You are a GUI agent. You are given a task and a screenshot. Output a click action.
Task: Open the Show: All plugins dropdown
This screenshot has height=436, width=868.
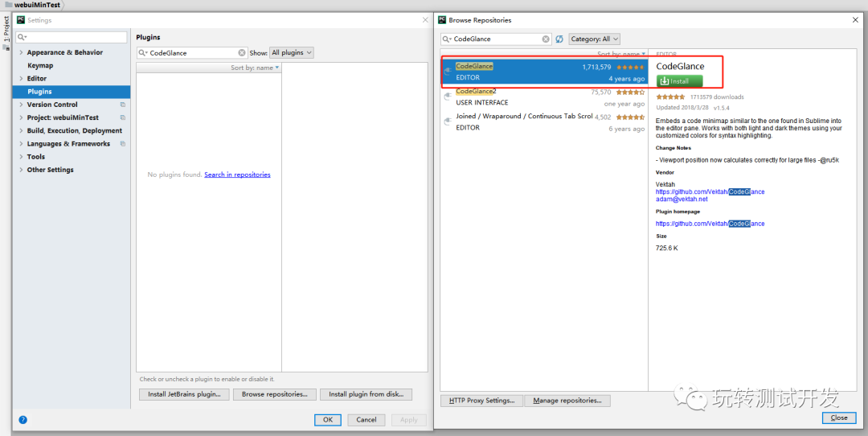(291, 52)
